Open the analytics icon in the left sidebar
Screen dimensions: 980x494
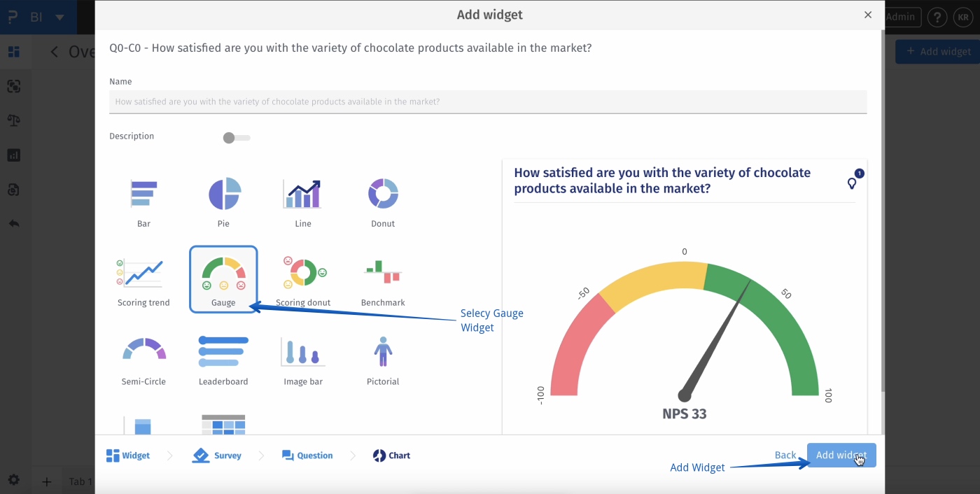pyautogui.click(x=15, y=155)
